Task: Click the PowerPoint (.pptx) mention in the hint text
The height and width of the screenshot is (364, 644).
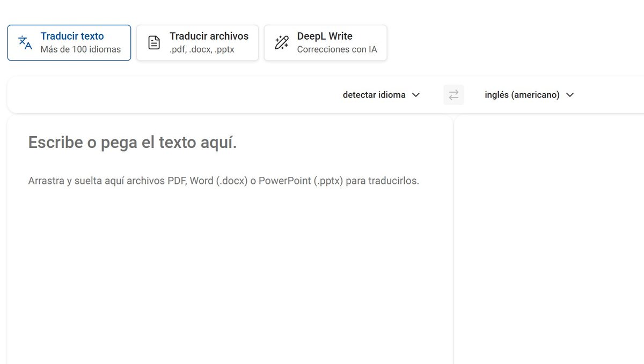Action: pyautogui.click(x=301, y=181)
